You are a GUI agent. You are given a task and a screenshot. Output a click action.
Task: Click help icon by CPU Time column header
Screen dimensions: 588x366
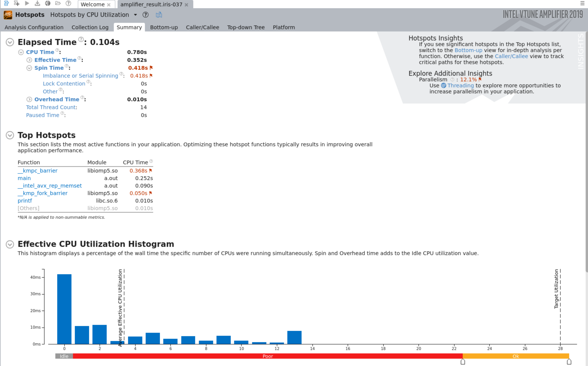151,161
